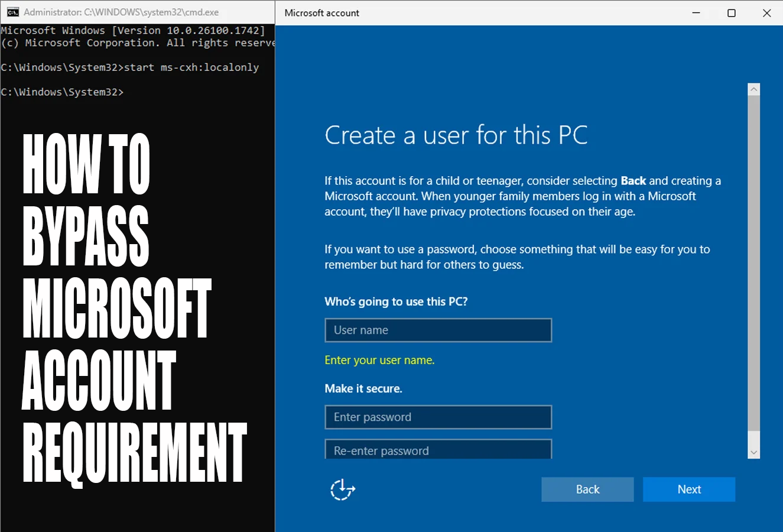Click the Re-enter password field

point(438,450)
